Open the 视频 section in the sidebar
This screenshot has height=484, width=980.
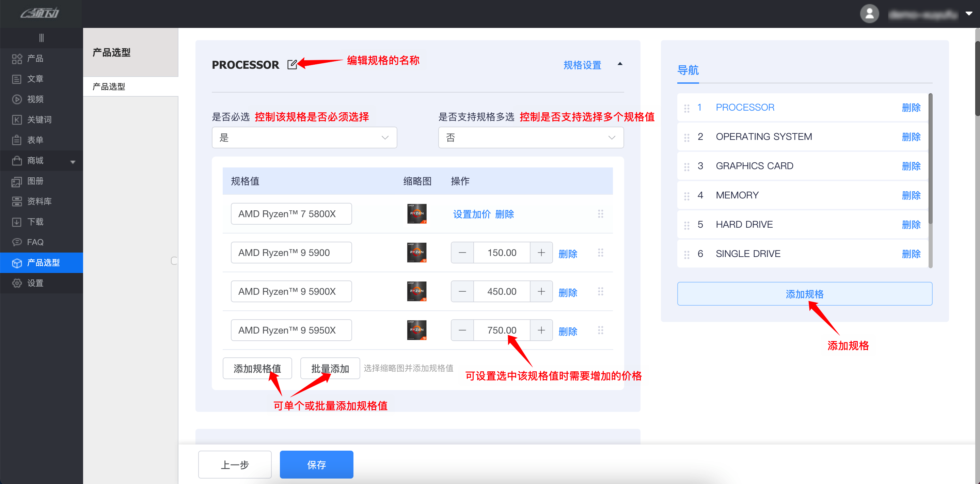(35, 99)
